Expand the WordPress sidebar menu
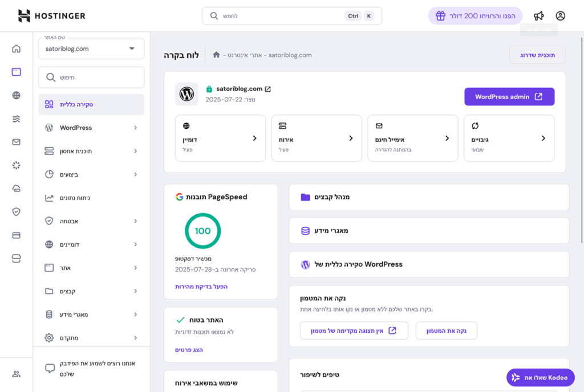This screenshot has width=584, height=392. point(91,128)
